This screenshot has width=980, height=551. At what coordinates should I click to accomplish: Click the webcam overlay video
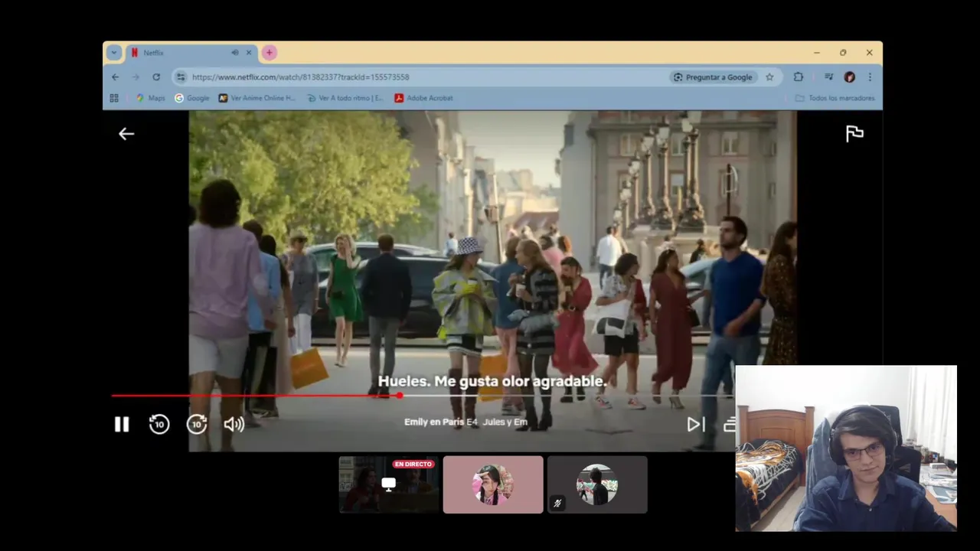846,448
